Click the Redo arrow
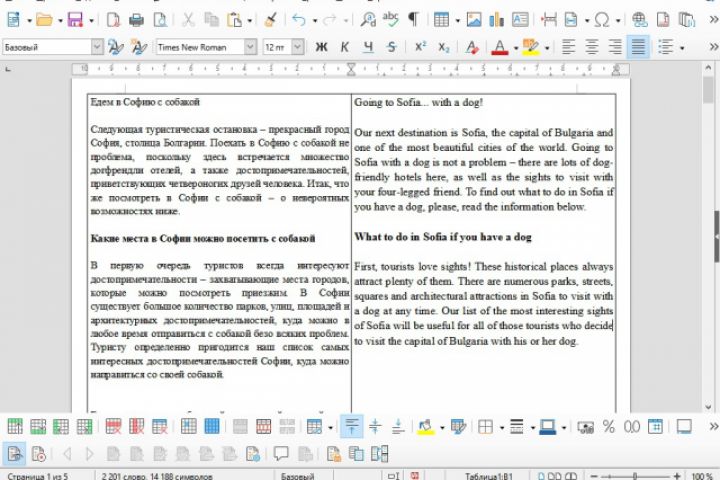The width and height of the screenshot is (720, 480). (330, 20)
